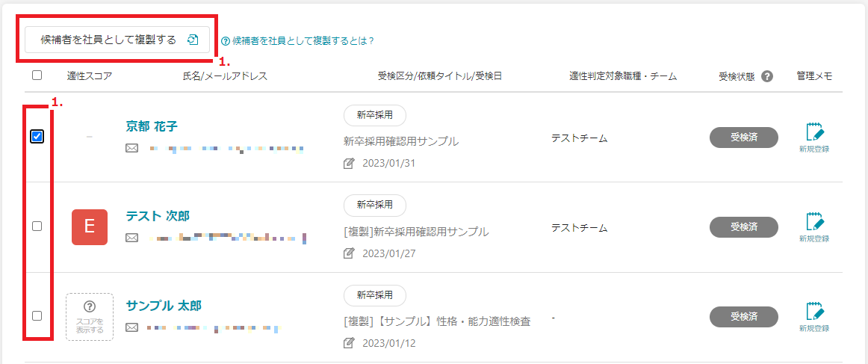Image resolution: width=868 pixels, height=364 pixels.
Task: Click help icon next to 受検状態
Action: (x=766, y=76)
